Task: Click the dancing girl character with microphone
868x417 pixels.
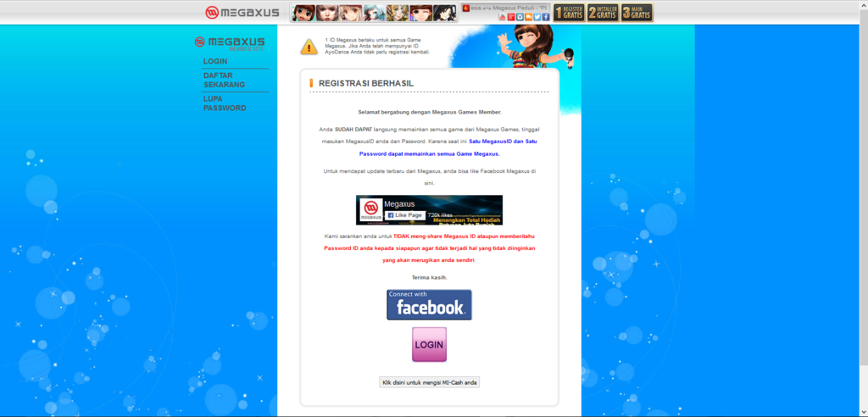Action: point(536,46)
